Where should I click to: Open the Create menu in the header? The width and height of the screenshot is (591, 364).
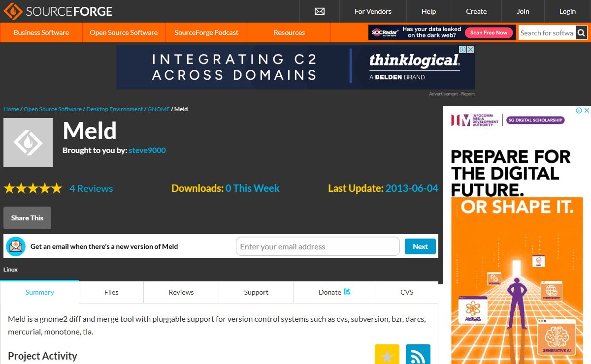[476, 11]
